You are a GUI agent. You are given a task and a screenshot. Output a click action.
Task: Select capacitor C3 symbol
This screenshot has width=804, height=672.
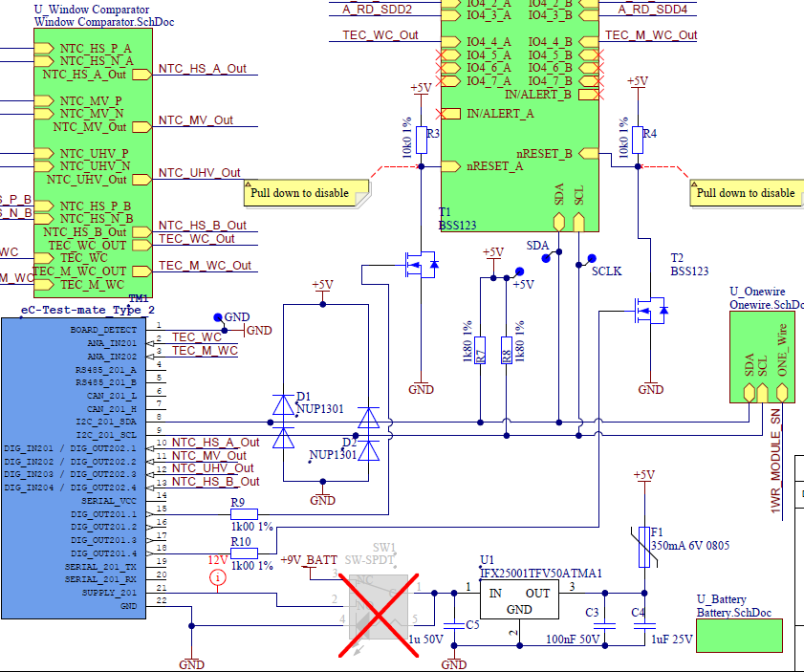pos(604,625)
